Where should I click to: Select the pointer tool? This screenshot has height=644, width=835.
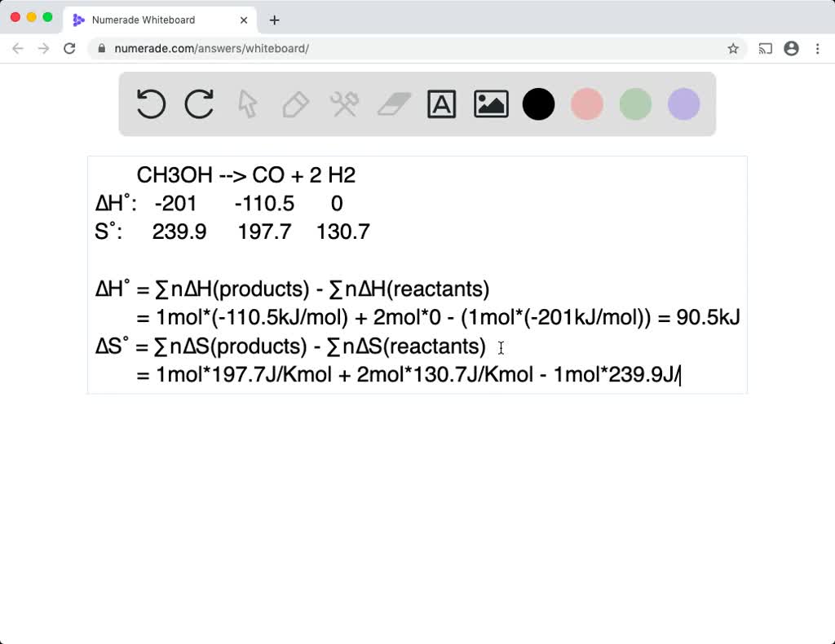[246, 104]
